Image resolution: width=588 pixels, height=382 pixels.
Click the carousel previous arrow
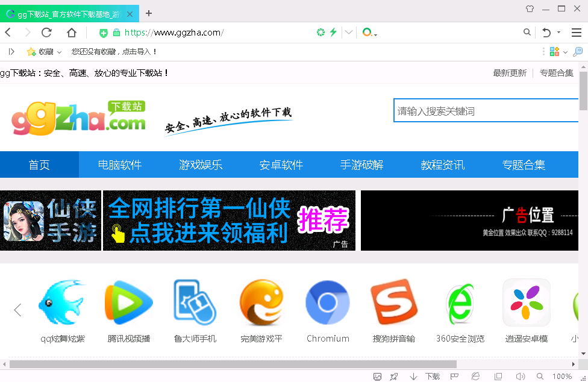coord(17,310)
